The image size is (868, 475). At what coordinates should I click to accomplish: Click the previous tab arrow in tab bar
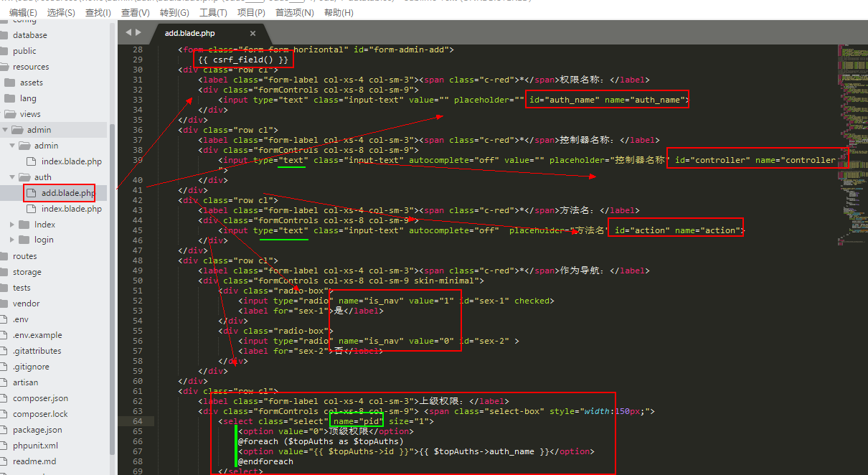[x=128, y=33]
